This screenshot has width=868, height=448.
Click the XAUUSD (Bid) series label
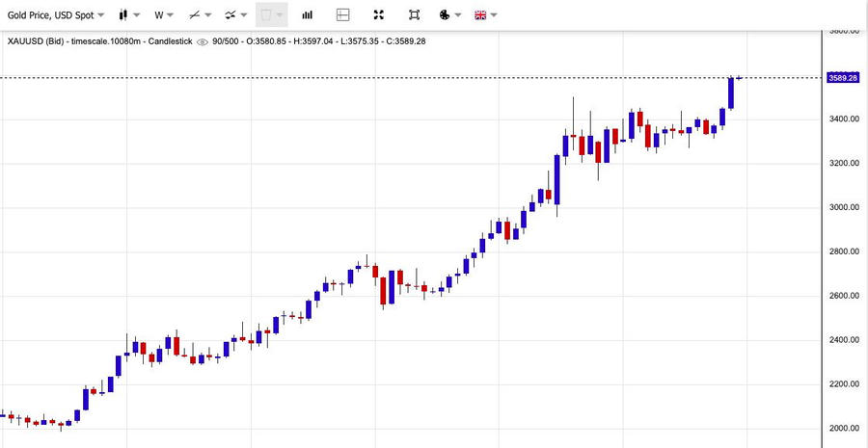pyautogui.click(x=39, y=41)
